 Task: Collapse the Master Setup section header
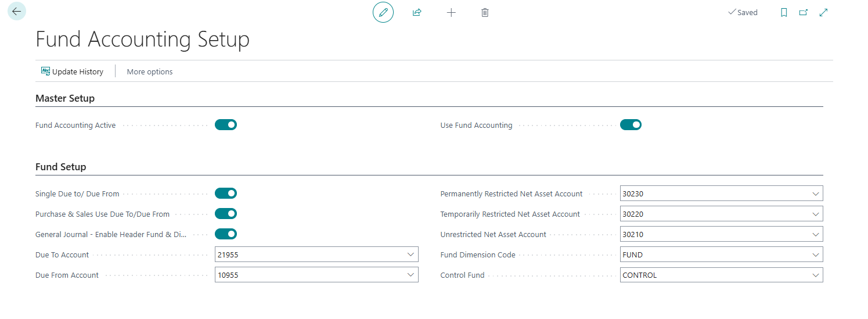pos(65,98)
